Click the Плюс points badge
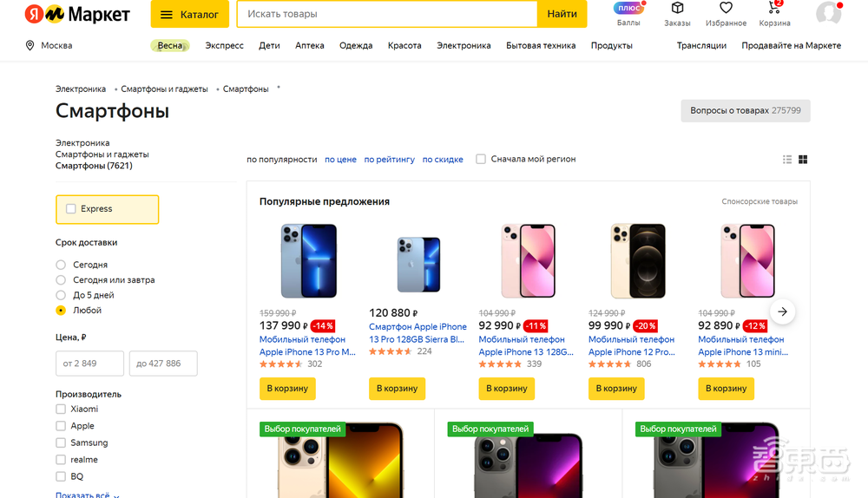The height and width of the screenshot is (498, 868). click(628, 9)
